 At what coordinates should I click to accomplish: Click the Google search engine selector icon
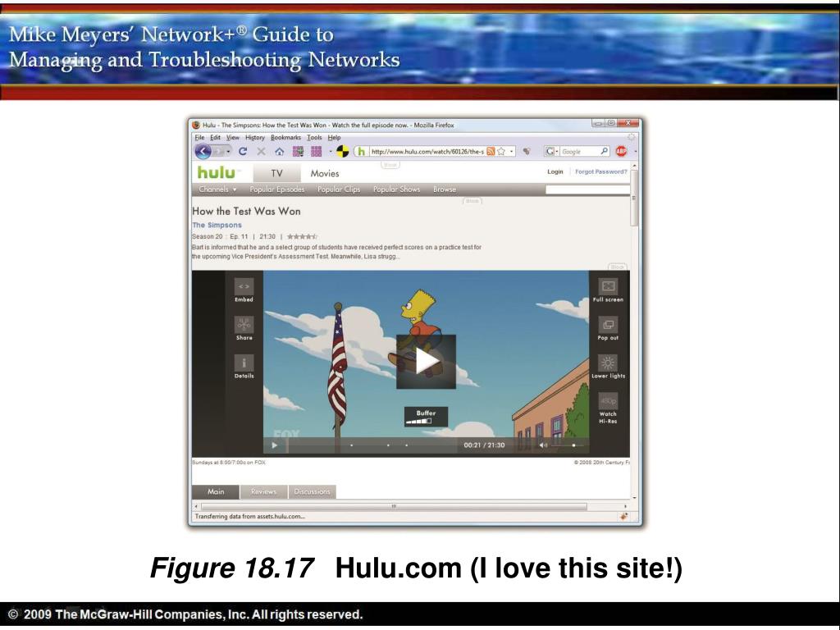550,152
